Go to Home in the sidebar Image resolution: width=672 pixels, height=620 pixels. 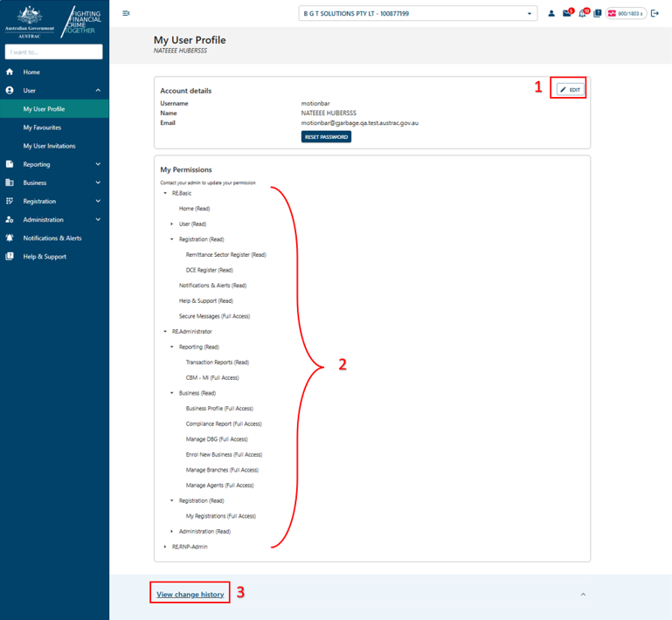click(31, 72)
